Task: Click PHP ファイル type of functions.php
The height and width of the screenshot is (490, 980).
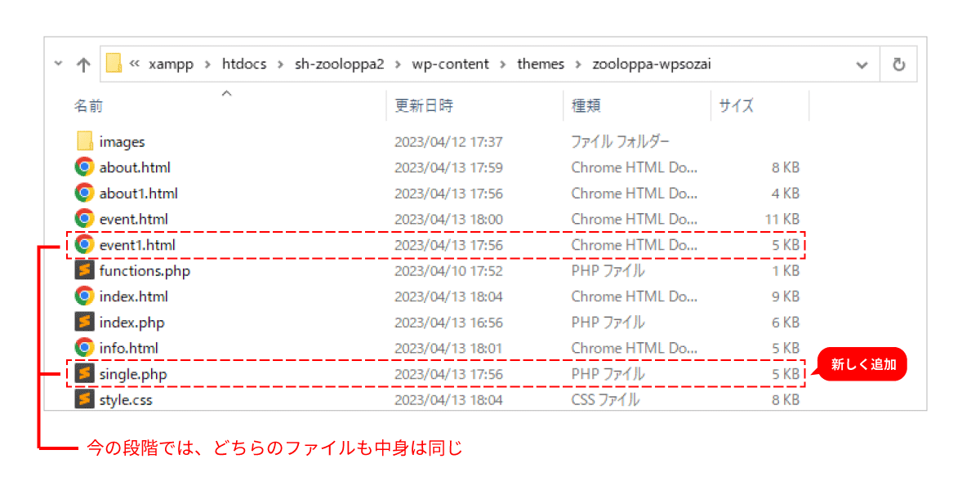Action: click(608, 270)
